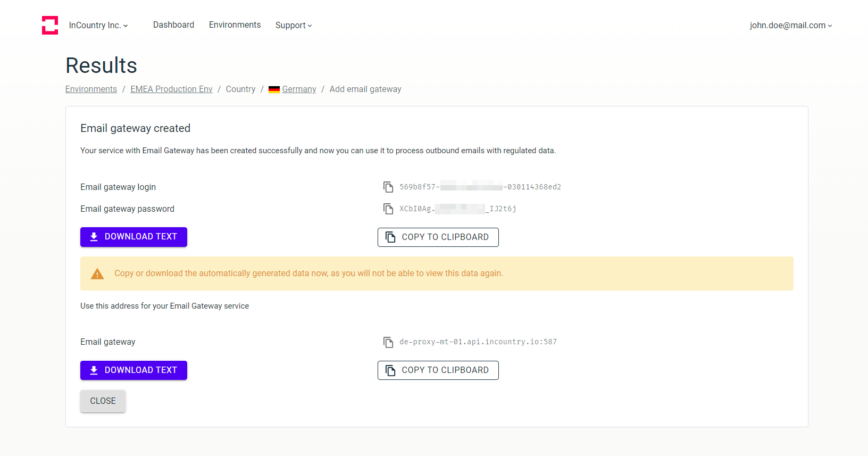Open the john.doe@mail.com account menu
This screenshot has height=456, width=868.
(x=791, y=25)
